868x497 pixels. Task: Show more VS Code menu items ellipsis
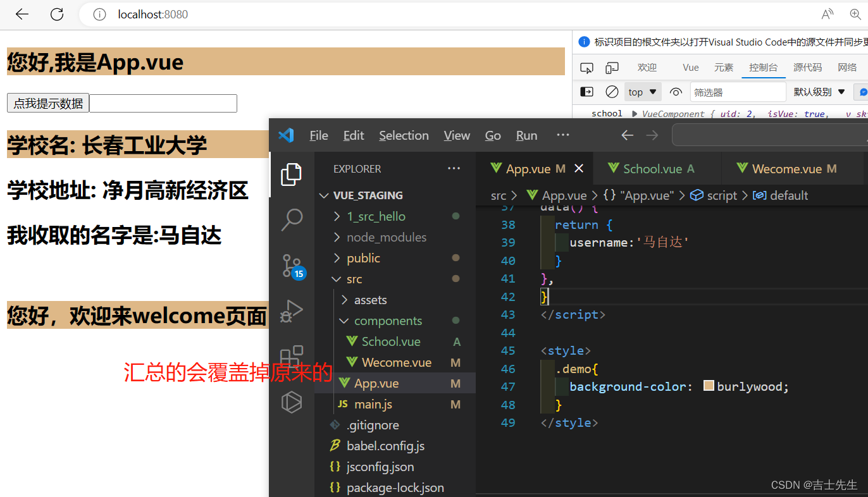point(563,135)
